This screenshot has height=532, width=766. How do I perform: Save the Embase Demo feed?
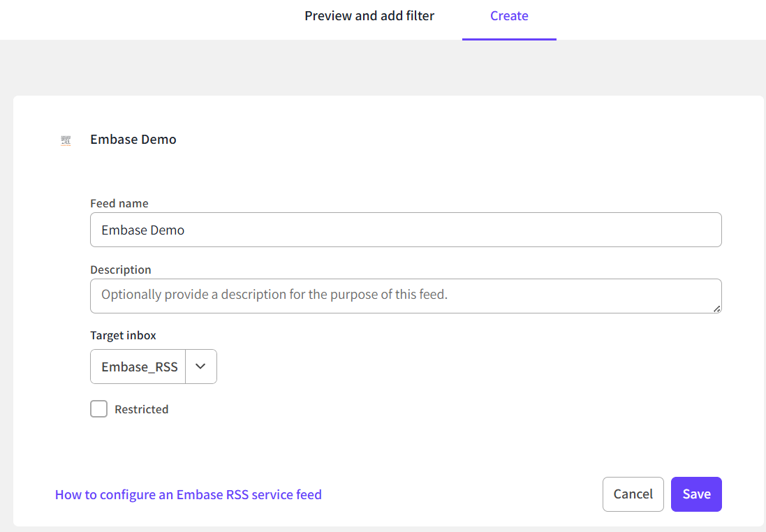[x=696, y=494]
